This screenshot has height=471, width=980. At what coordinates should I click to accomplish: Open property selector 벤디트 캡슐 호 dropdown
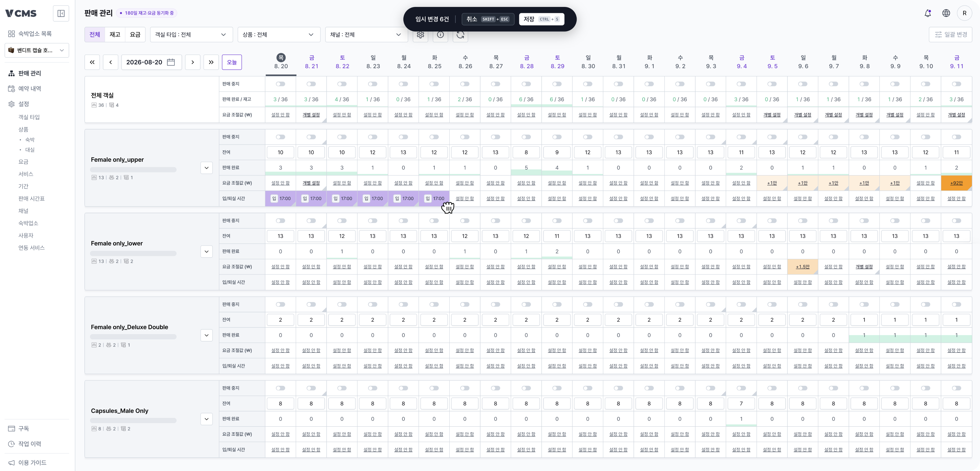coord(37,50)
